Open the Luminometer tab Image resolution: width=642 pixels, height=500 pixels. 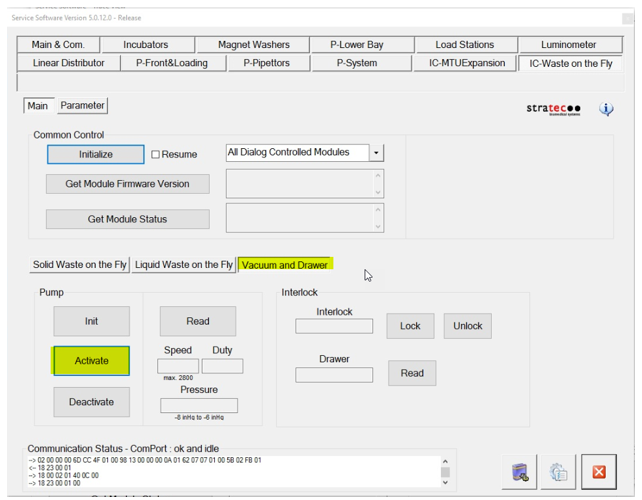(568, 45)
